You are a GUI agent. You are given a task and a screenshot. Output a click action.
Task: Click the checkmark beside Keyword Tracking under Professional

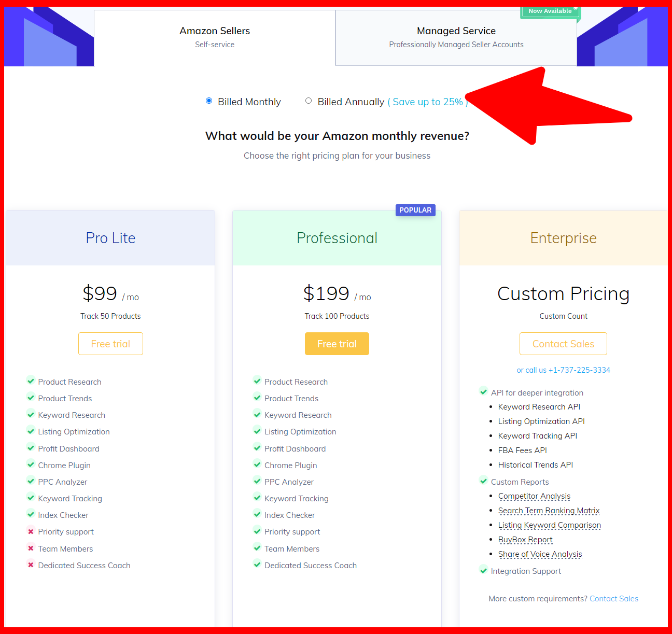[258, 498]
